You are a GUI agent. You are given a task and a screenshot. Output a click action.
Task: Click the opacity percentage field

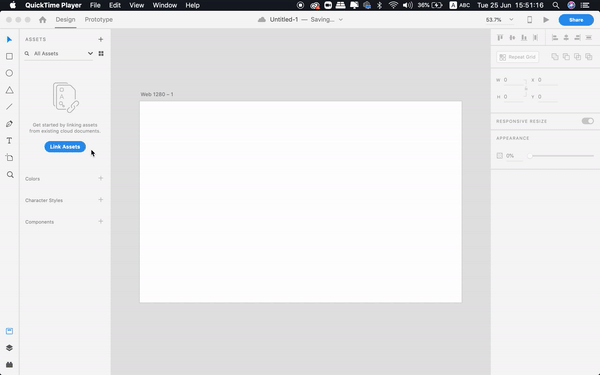click(514, 156)
